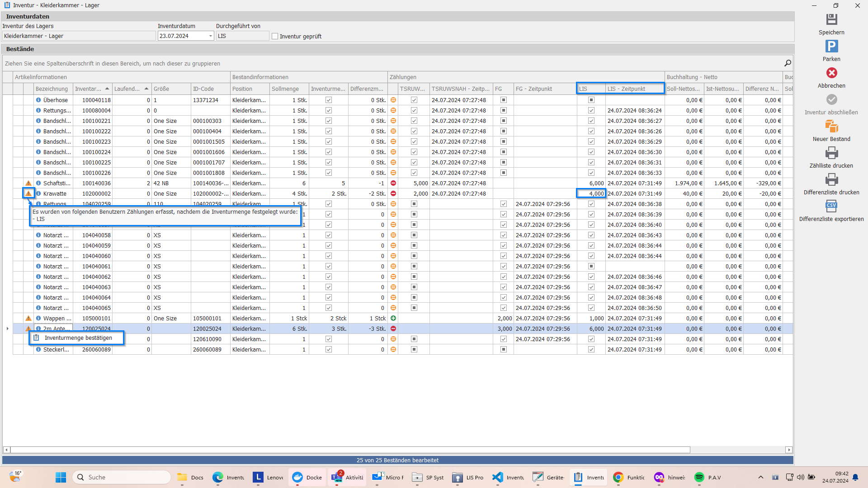The height and width of the screenshot is (488, 868).
Task: Click warning triangle icon in Krawatte row
Action: point(28,194)
